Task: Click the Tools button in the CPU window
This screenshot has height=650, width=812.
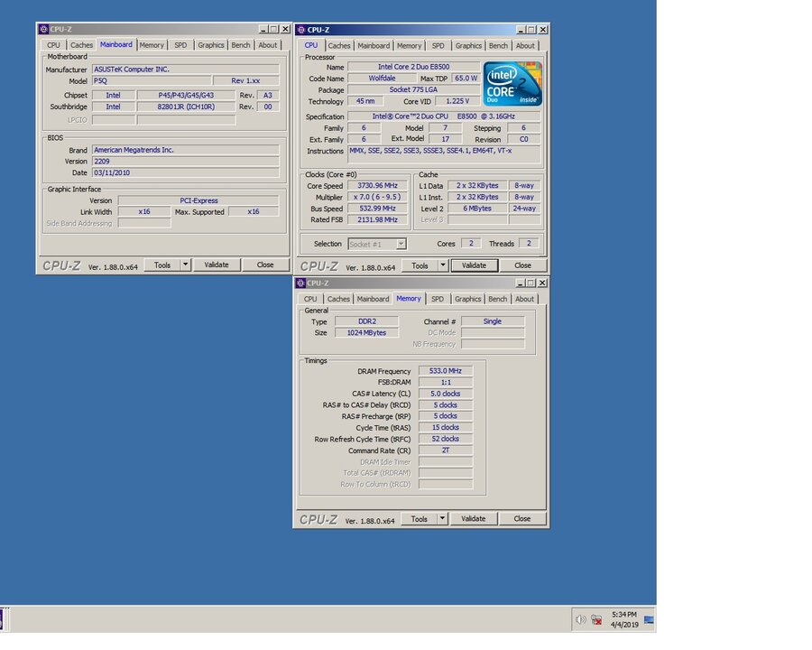Action: [420, 265]
